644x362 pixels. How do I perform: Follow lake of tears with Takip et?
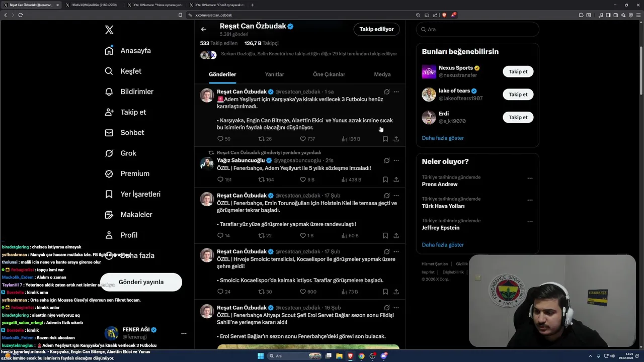coord(518,95)
